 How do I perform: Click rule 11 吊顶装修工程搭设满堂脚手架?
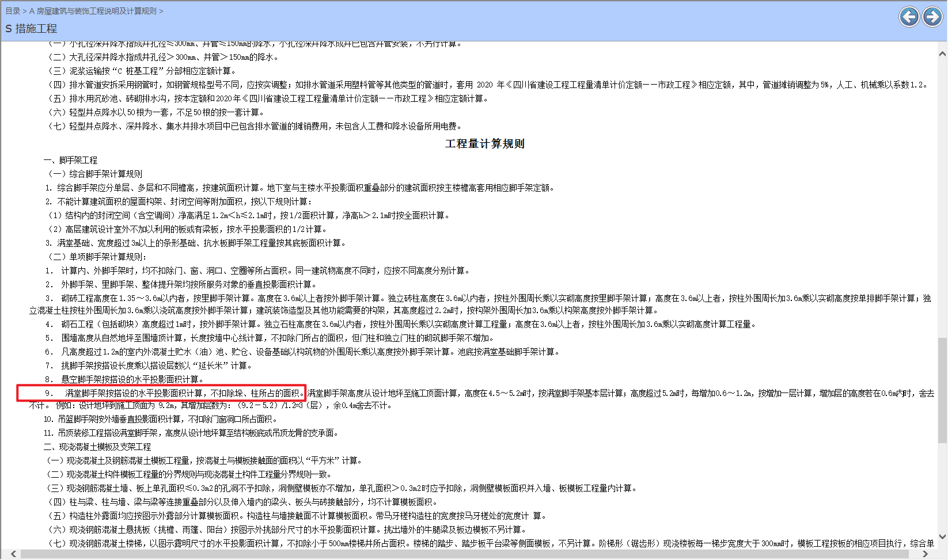(x=191, y=433)
